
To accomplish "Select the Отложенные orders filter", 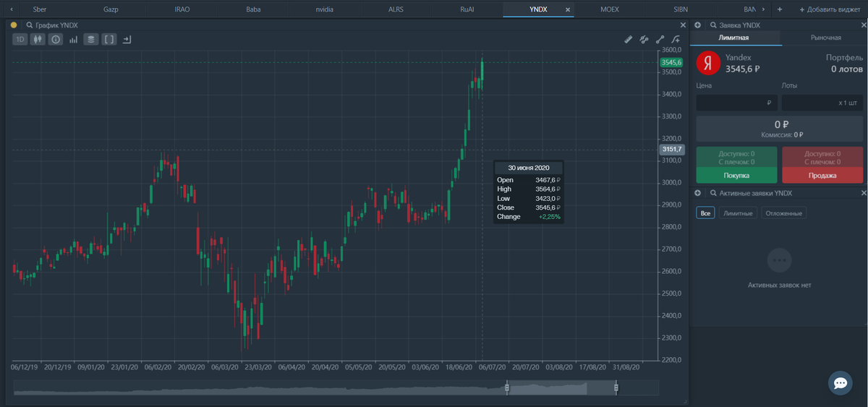I will point(783,213).
